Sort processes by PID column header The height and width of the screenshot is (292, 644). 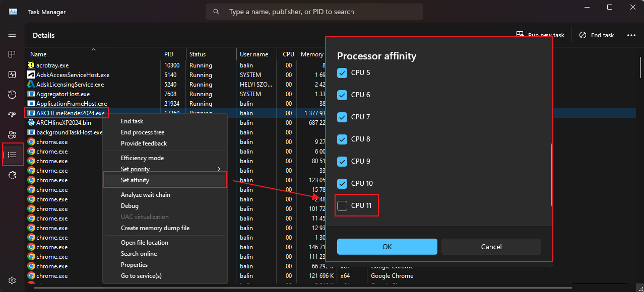coord(169,54)
